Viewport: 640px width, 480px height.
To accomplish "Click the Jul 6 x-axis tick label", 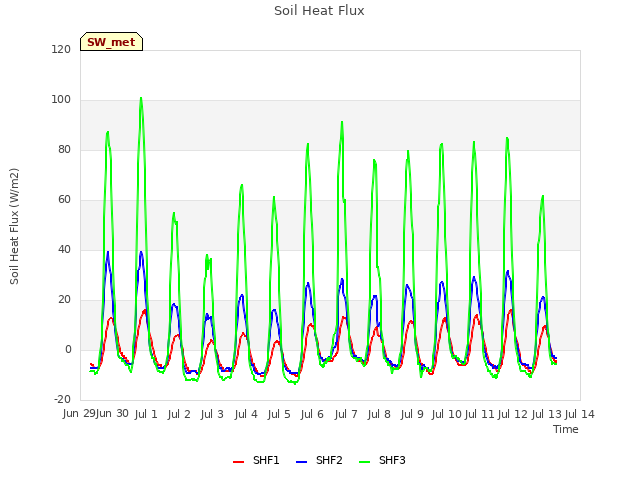I will [312, 414].
